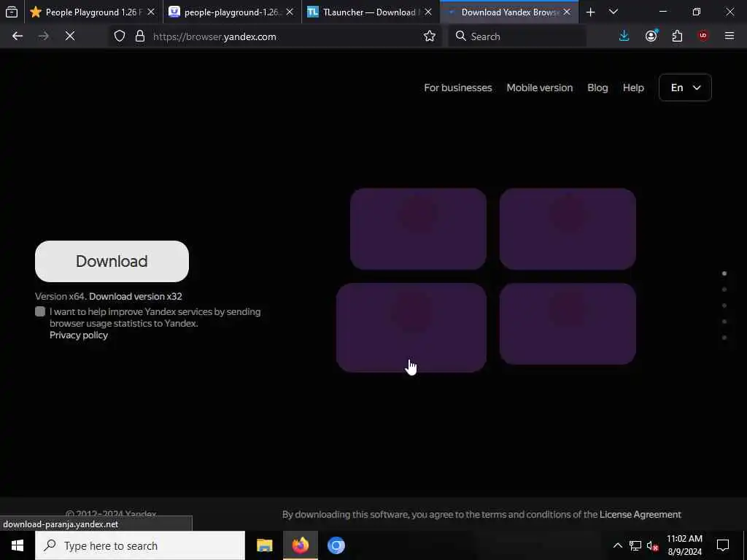747x560 pixels.
Task: Jump to the fourth page indicator dot
Action: pos(724,322)
